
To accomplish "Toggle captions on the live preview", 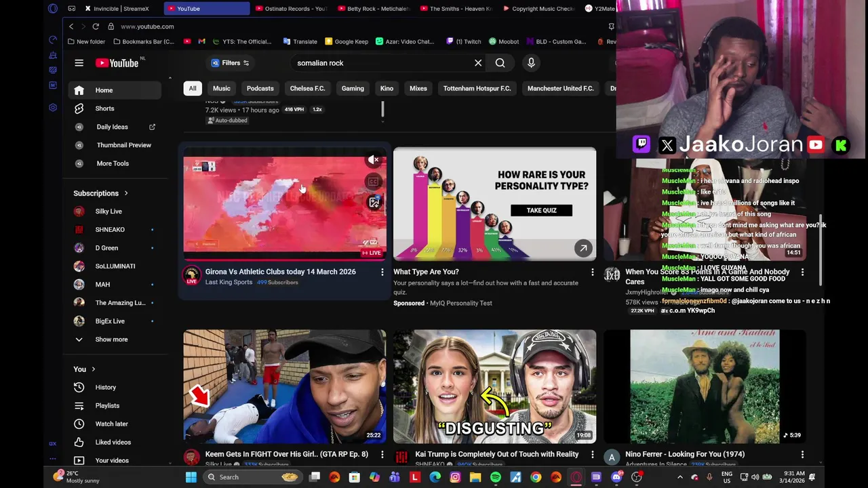I will pos(373,182).
